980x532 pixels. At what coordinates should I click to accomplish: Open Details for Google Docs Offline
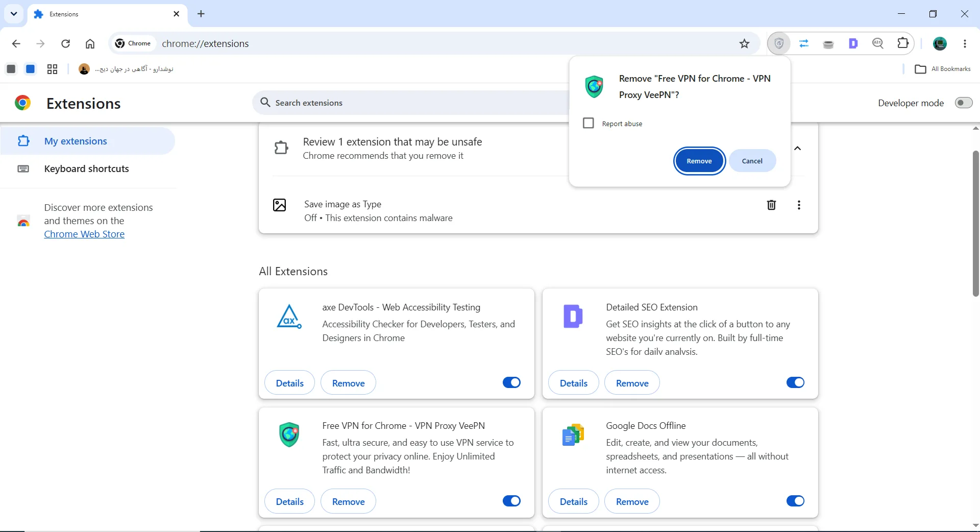pyautogui.click(x=573, y=501)
